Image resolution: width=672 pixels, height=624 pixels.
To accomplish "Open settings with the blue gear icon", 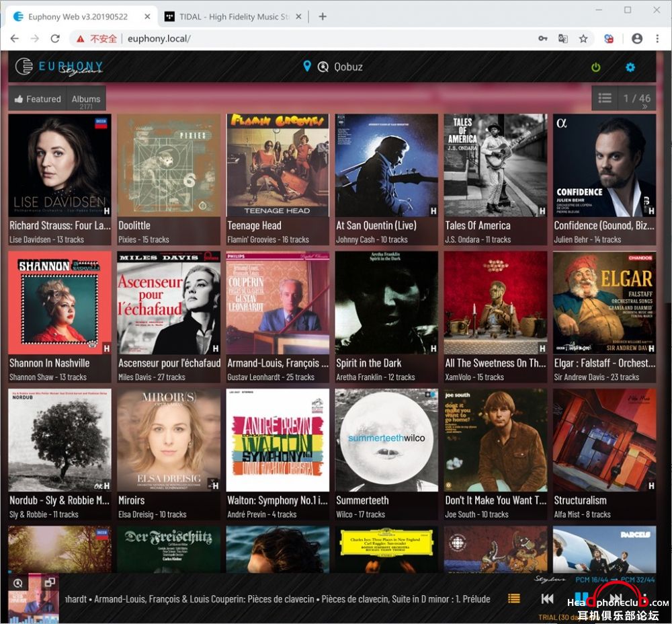I will click(630, 67).
